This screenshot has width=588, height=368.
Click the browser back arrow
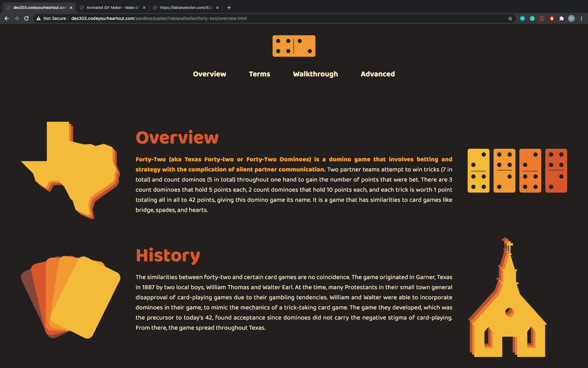click(7, 18)
